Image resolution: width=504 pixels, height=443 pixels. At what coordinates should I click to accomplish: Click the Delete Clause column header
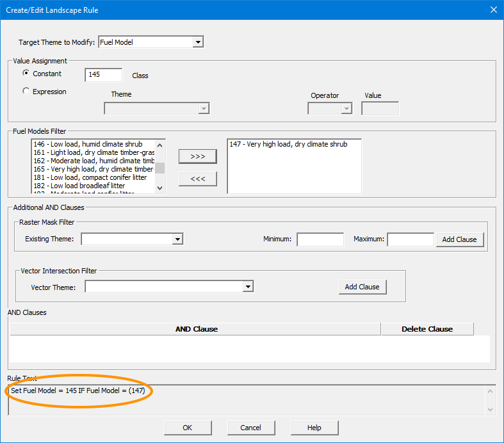(427, 329)
